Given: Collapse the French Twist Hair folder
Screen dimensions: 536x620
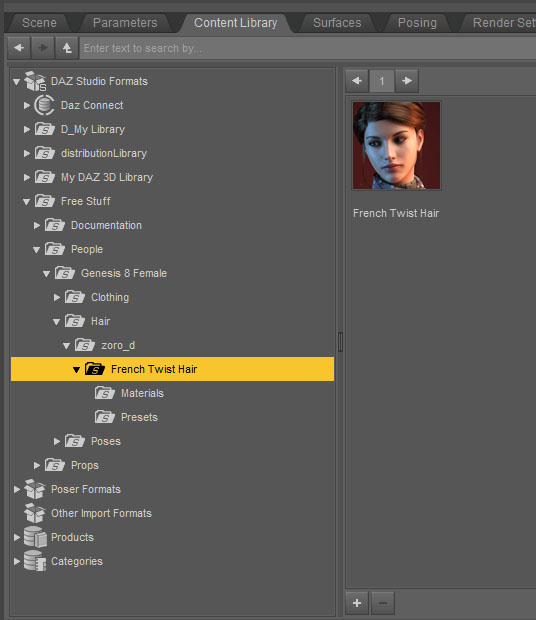Looking at the screenshot, I should 76,370.
